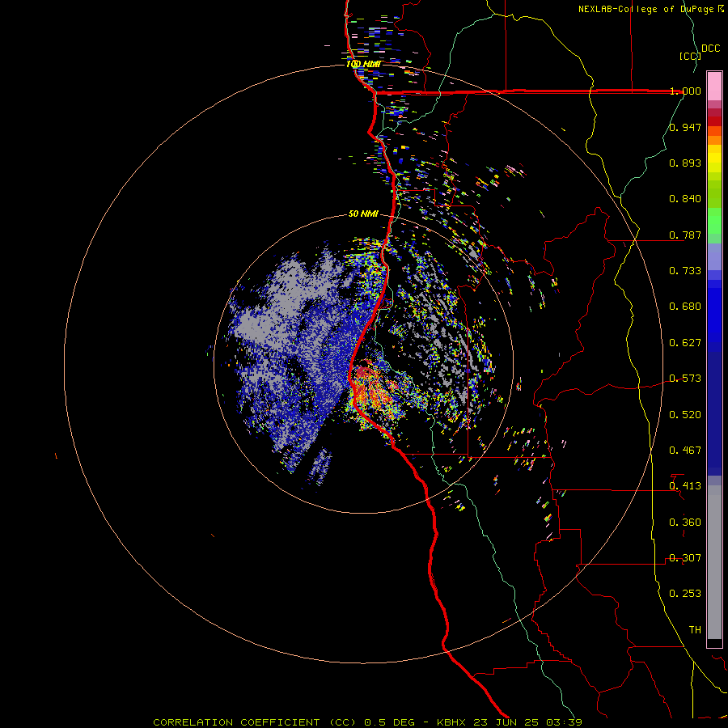
Task: Pick the lavender legend color band
Action: 714,256
